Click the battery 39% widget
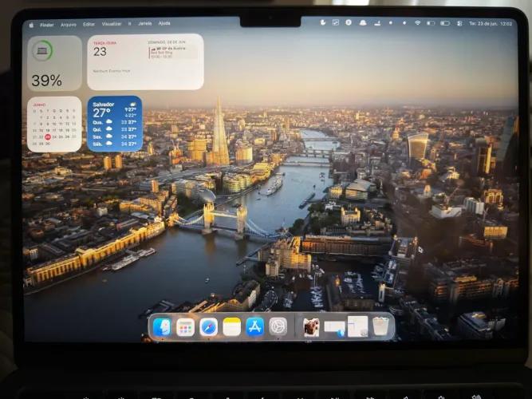The image size is (532, 399). pyautogui.click(x=54, y=63)
